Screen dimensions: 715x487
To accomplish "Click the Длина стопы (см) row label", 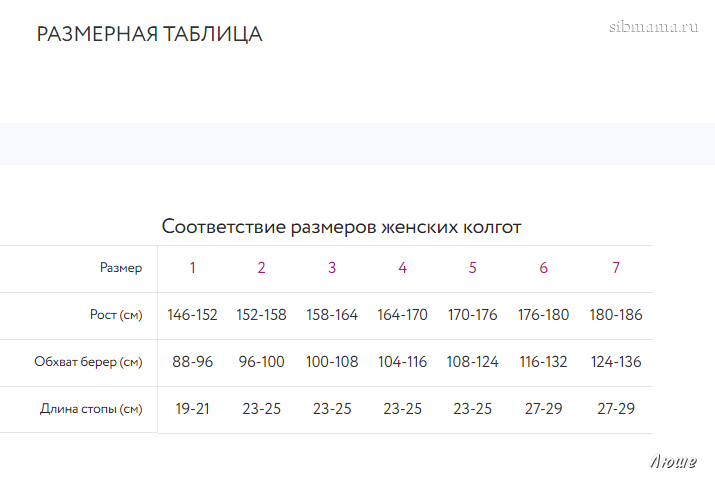I will pos(91,409).
